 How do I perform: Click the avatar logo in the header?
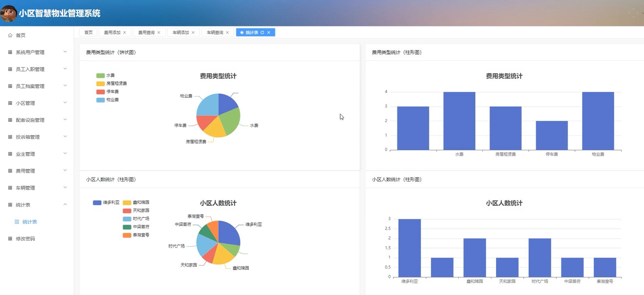point(8,13)
